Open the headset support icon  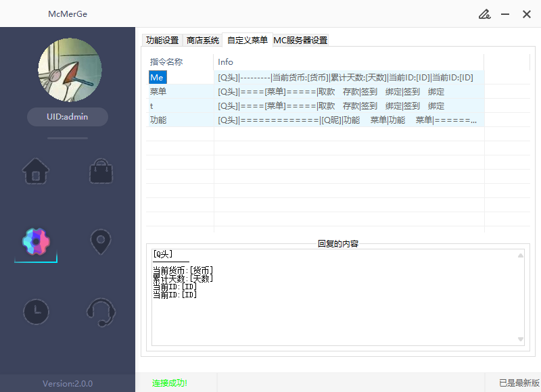click(x=101, y=312)
